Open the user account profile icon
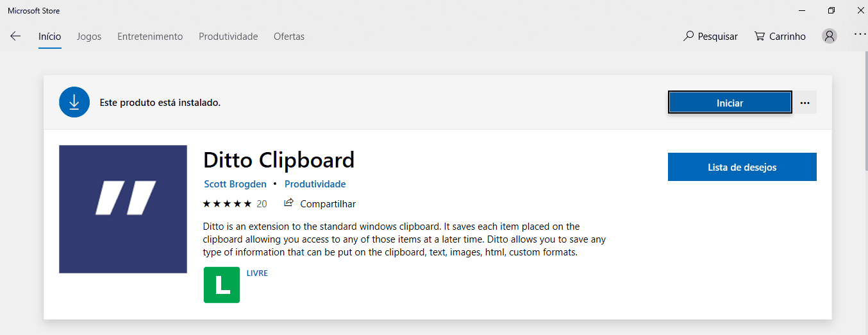The width and height of the screenshot is (868, 335). click(x=830, y=37)
